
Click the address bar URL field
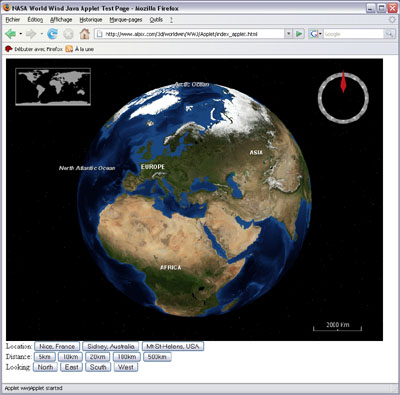(189, 34)
